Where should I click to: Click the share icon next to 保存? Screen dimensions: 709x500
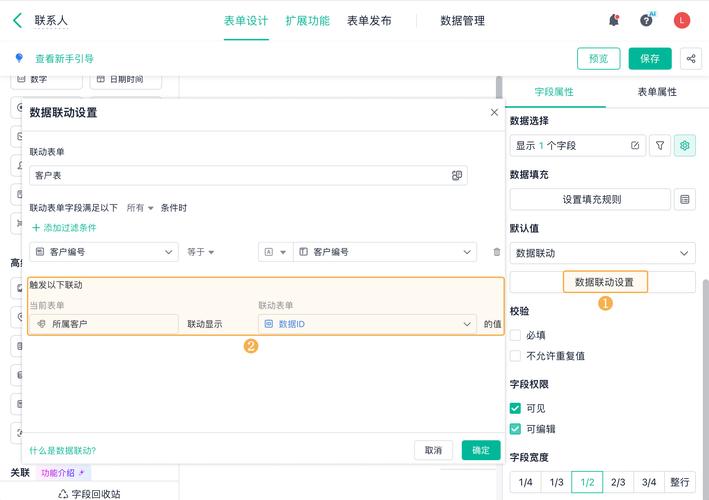(691, 59)
